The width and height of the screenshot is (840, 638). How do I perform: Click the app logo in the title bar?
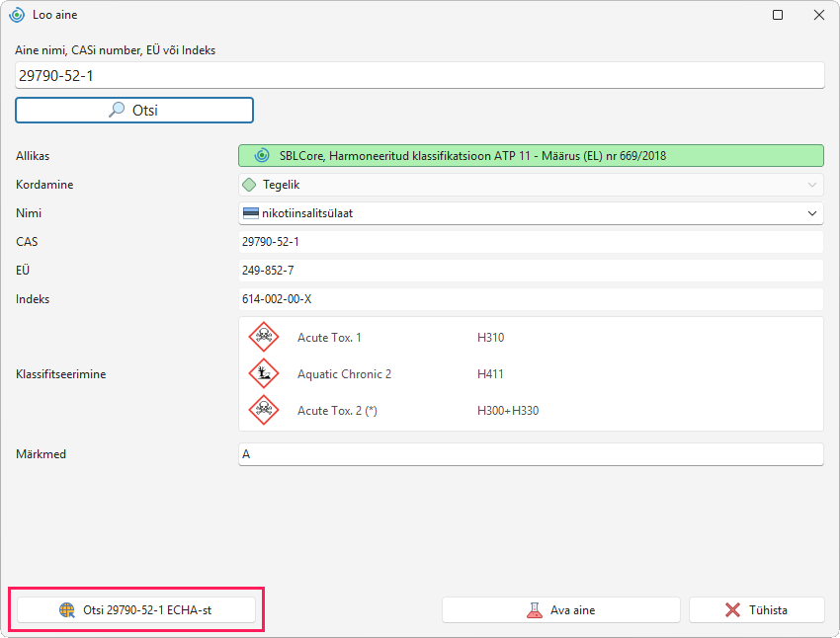click(x=17, y=15)
